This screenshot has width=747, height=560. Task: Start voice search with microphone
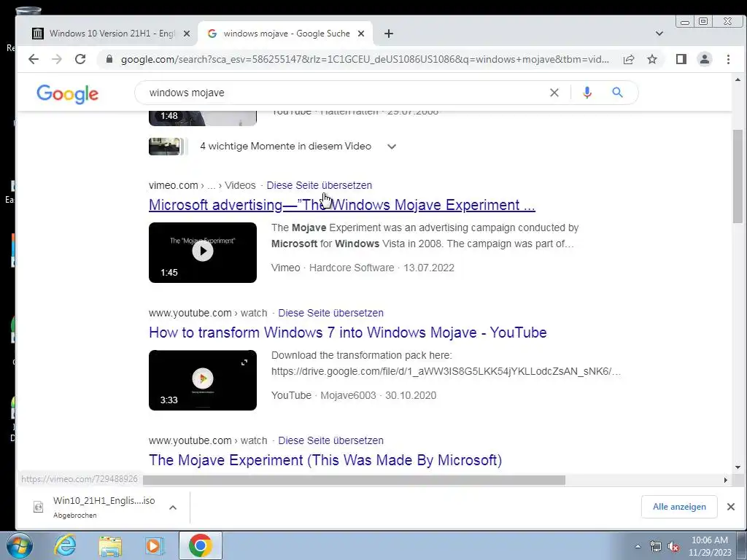[587, 93]
